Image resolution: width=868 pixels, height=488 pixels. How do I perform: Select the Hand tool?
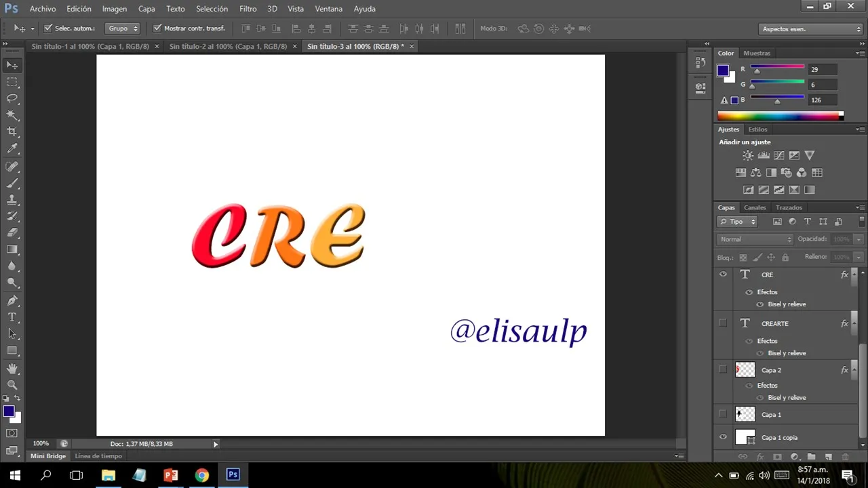pyautogui.click(x=12, y=368)
